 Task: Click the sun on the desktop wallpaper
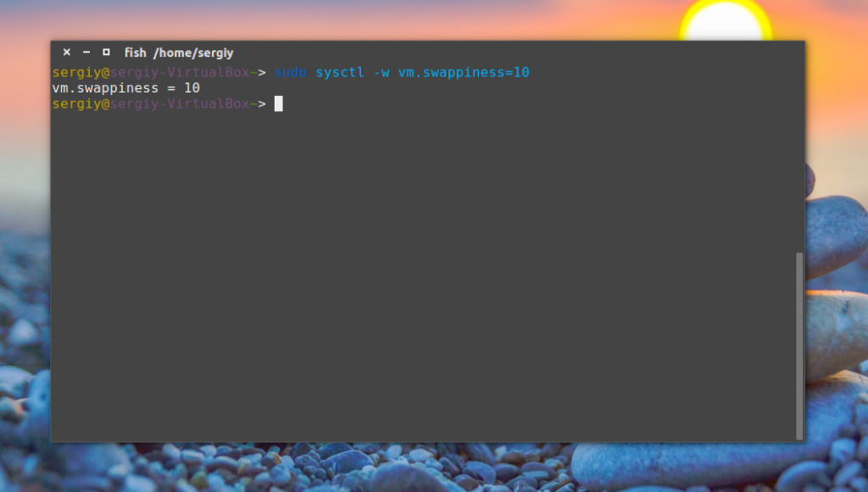pyautogui.click(x=726, y=22)
